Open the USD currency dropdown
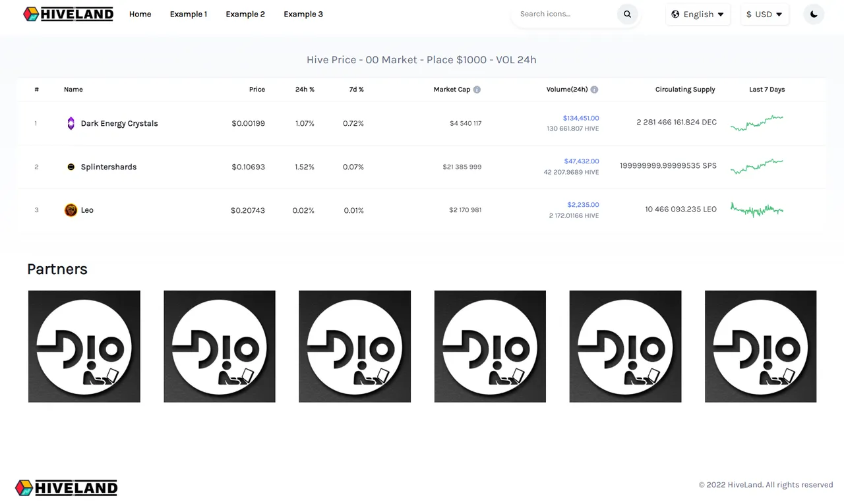Viewport: 844px width, 504px height. [764, 14]
